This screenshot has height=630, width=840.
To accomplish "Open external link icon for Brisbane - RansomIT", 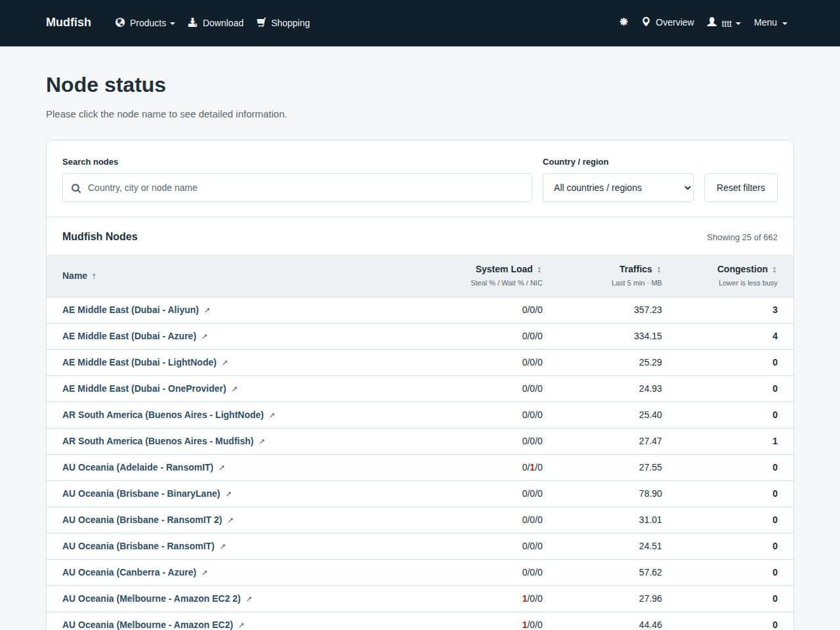I will pyautogui.click(x=223, y=547).
